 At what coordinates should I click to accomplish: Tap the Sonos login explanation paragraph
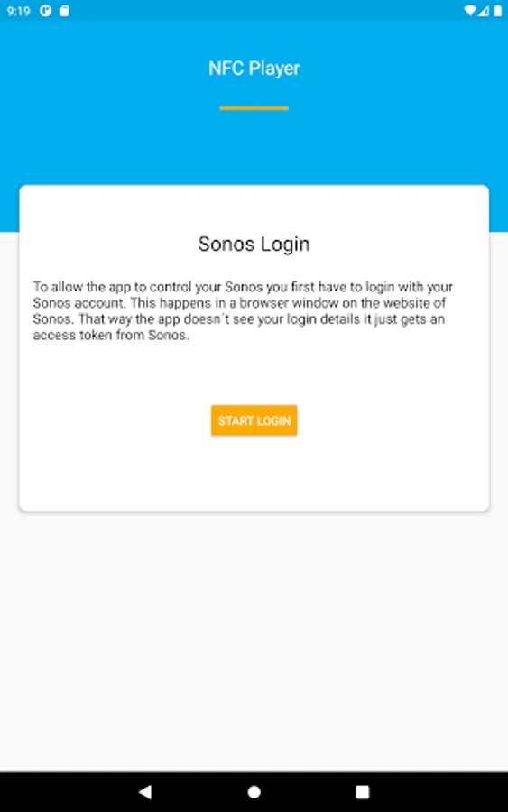(x=243, y=310)
